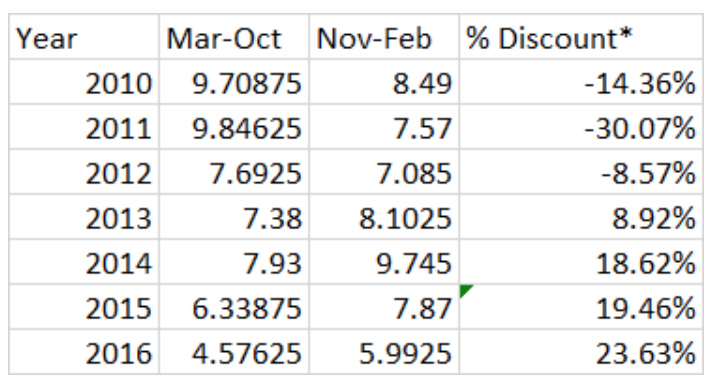Select cell showing 23.63%
The height and width of the screenshot is (388, 714).
pyautogui.click(x=581, y=352)
